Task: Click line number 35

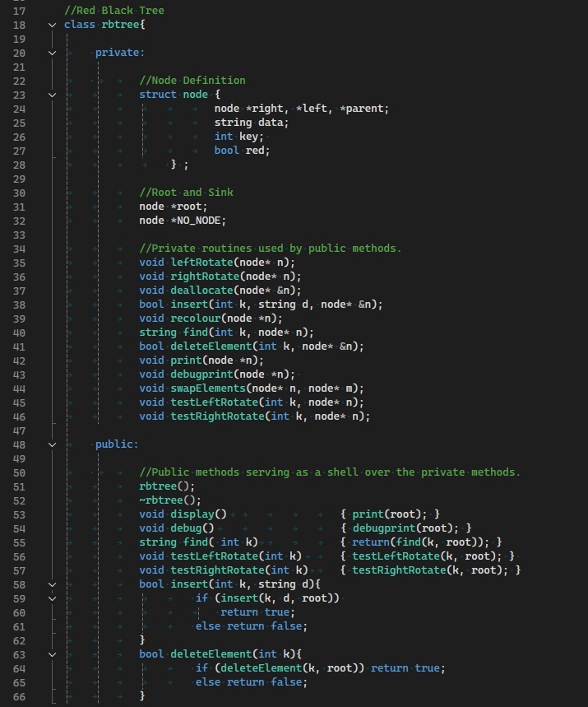Action: coord(20,263)
